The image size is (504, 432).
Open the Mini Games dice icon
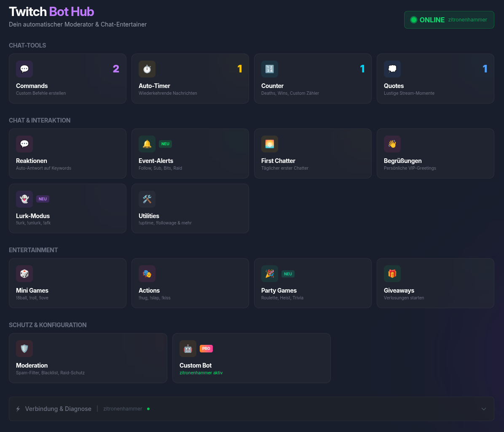[x=24, y=273]
